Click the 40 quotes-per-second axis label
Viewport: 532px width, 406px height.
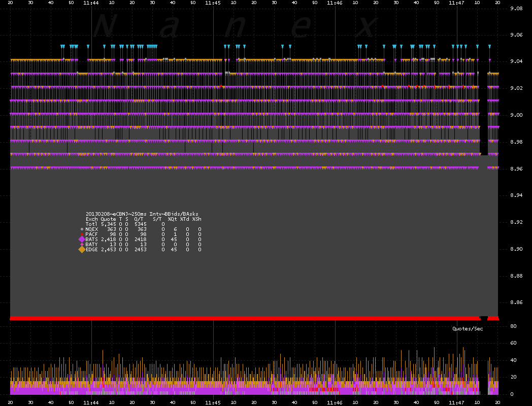click(x=513, y=360)
